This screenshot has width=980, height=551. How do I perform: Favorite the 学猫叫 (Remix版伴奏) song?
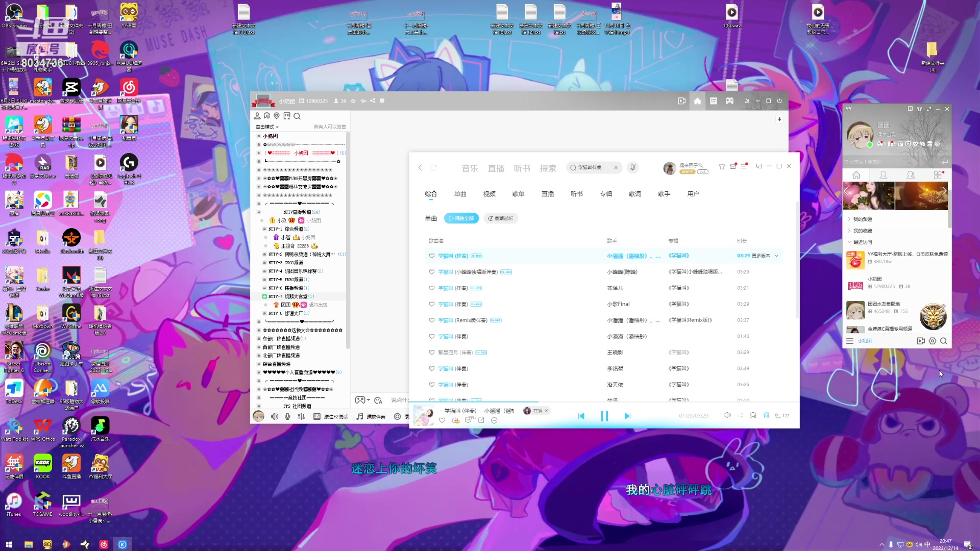pos(431,320)
